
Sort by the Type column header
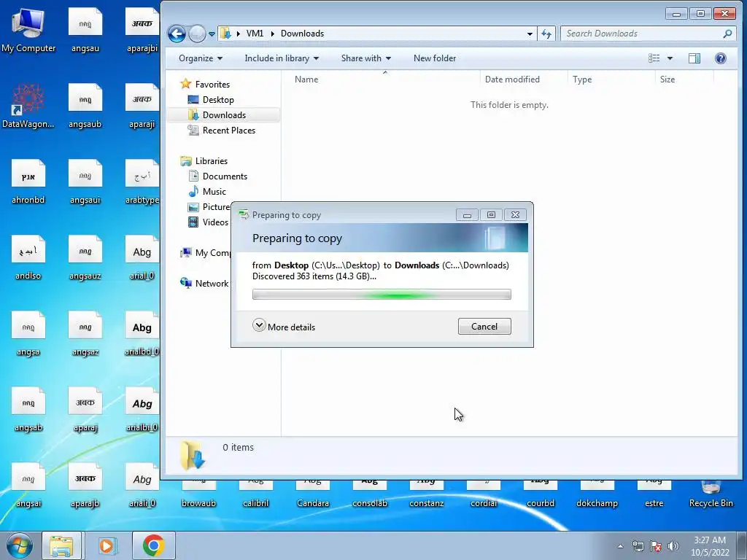[x=611, y=79]
